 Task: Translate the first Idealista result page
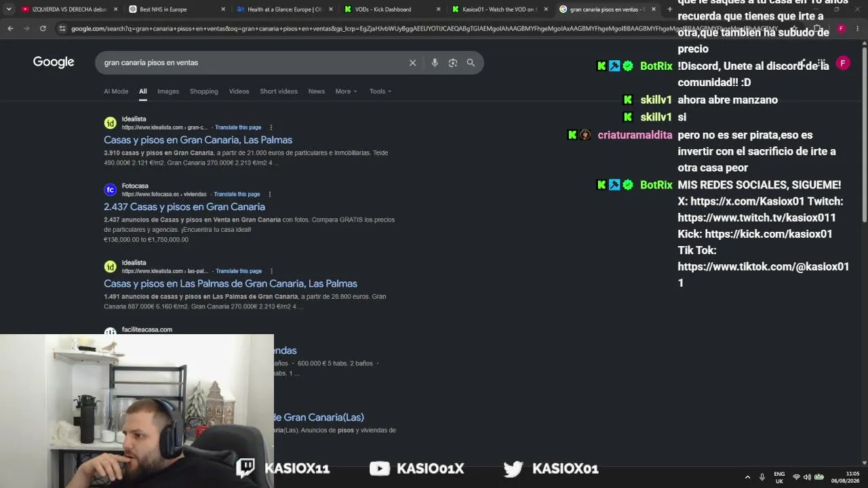238,127
